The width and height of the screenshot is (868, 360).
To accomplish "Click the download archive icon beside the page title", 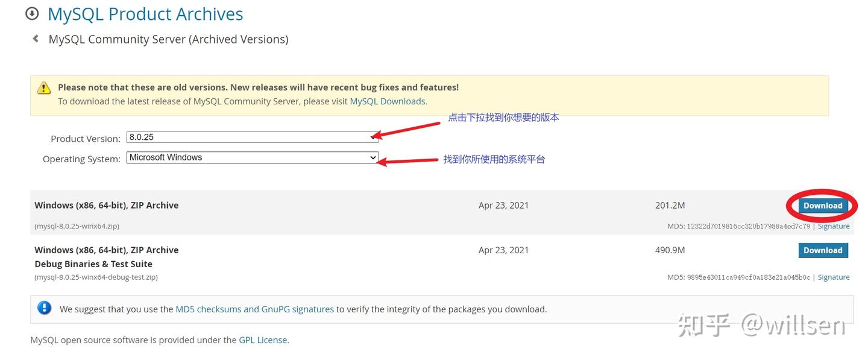I will pos(32,13).
